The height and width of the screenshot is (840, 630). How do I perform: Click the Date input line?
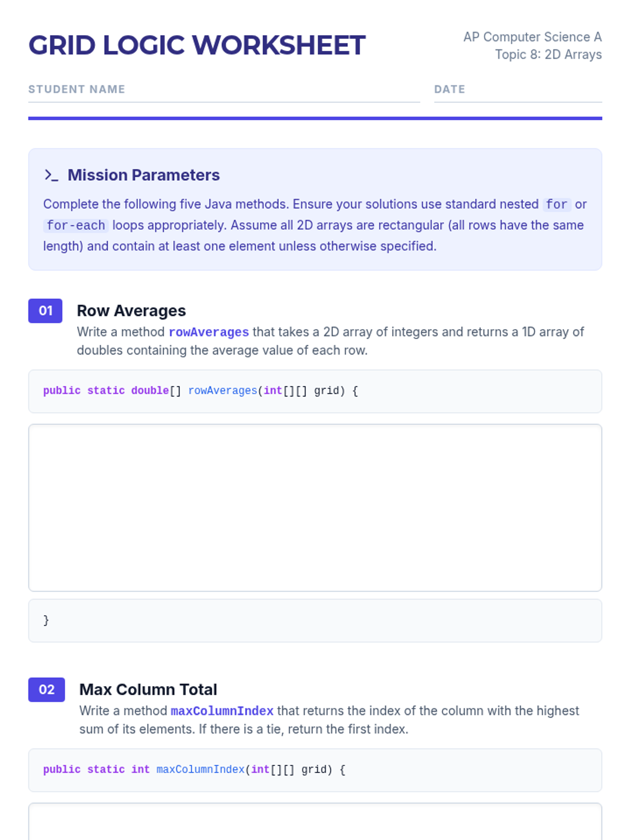[x=518, y=93]
